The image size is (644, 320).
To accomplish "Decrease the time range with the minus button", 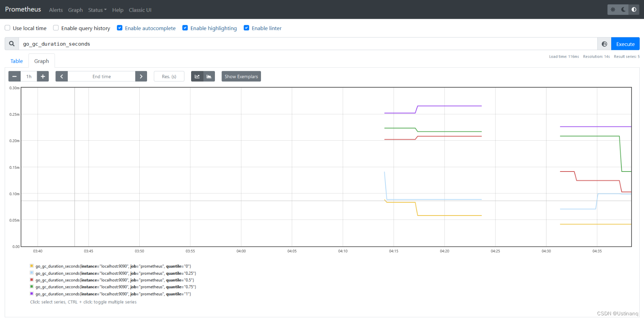I will tap(14, 76).
